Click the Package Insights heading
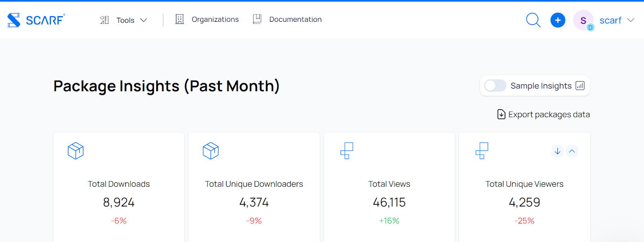Viewport: 644px width, 242px height. (x=166, y=86)
